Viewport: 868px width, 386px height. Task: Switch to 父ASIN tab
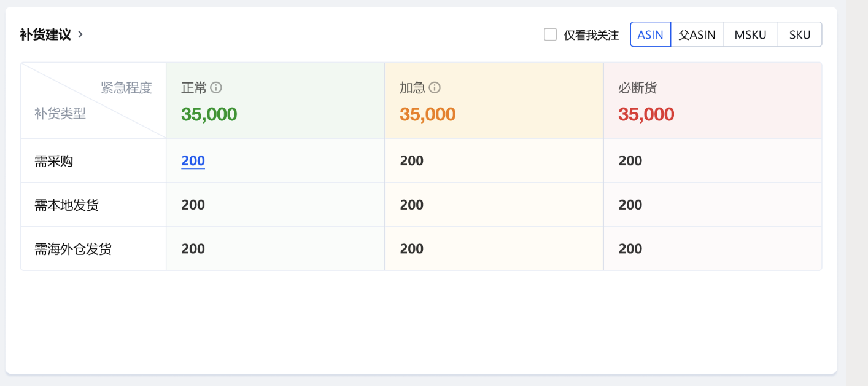click(x=697, y=34)
